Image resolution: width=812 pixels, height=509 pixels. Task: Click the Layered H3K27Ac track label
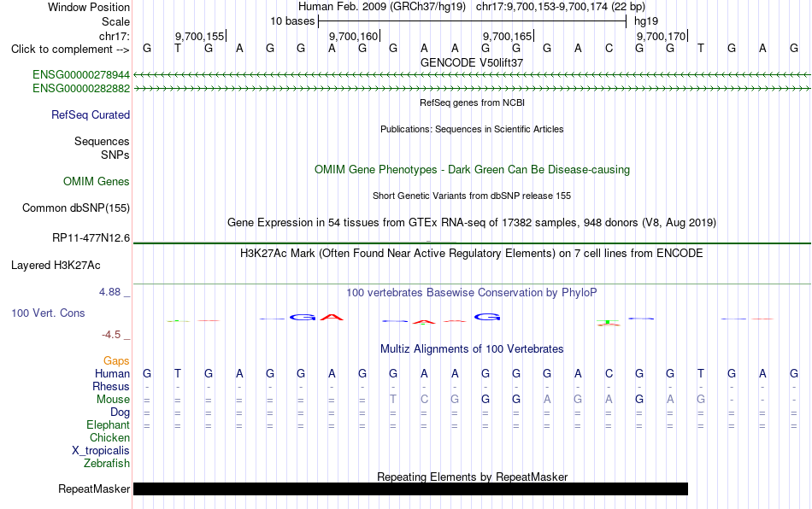[x=56, y=266]
